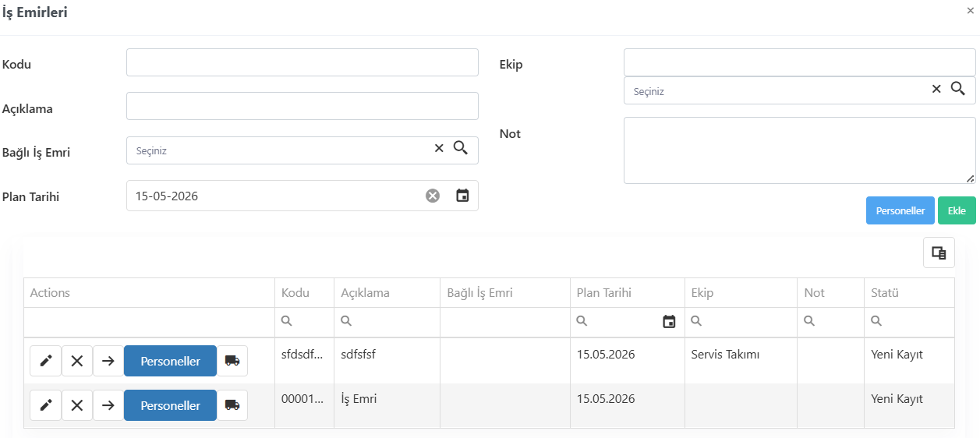Focus the upper Ekip text box
980x438 pixels.
[x=800, y=62]
